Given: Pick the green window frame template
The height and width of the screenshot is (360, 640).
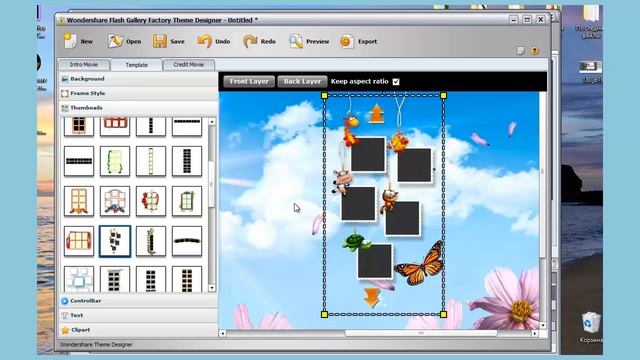Looking at the screenshot, I should point(187,201).
